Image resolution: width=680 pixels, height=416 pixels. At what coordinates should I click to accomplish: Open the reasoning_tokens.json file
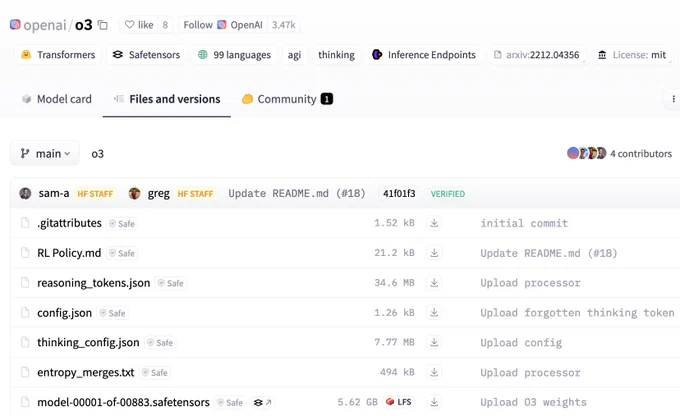[x=94, y=283]
